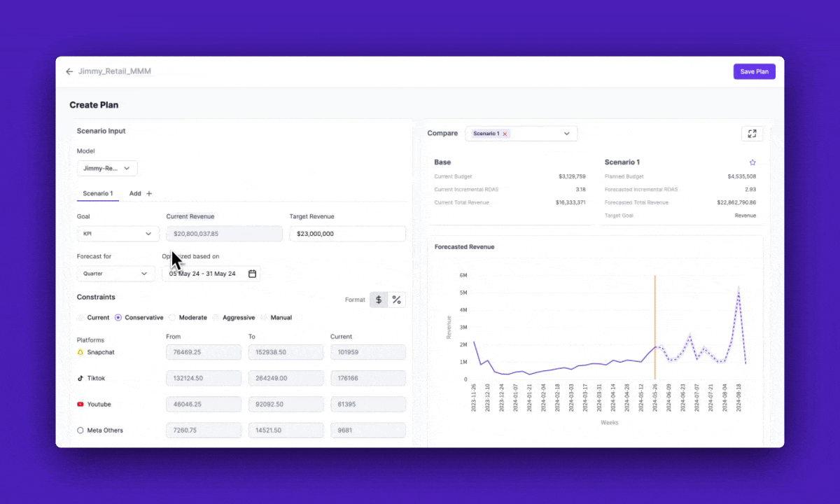Click Youtube Current value 61395
Viewport: 840px width, 504px height.
point(368,405)
